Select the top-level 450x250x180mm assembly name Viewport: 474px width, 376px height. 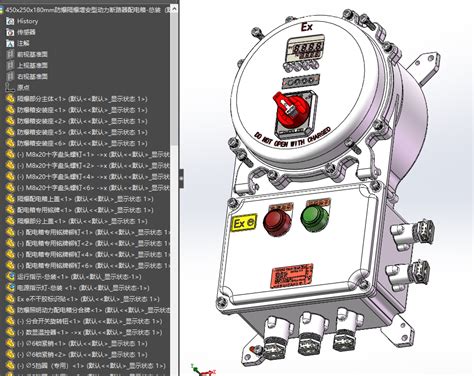tap(88, 10)
